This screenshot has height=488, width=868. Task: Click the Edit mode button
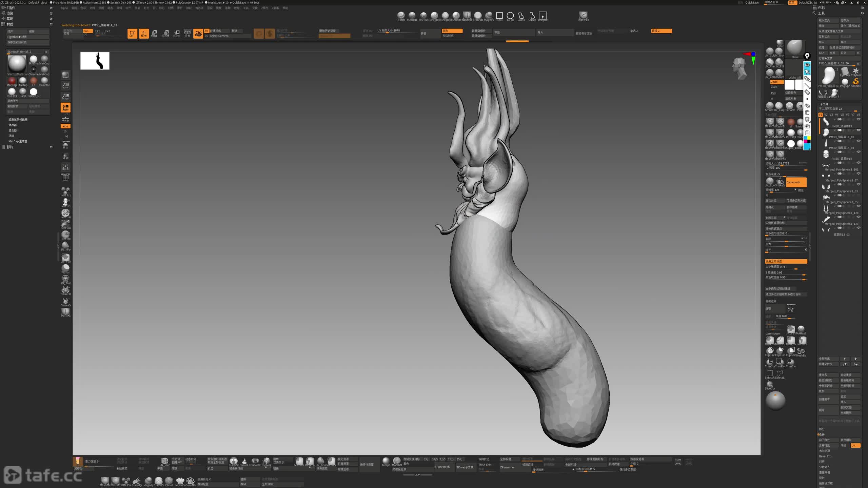[132, 34]
